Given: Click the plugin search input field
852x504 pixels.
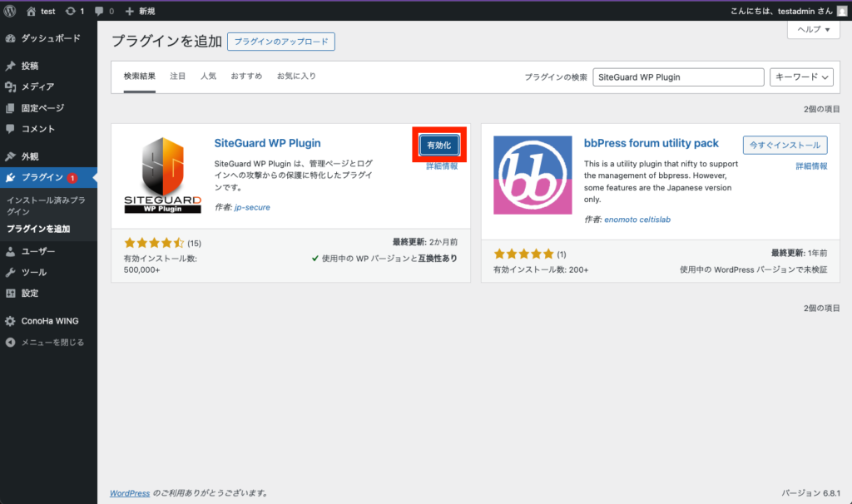Looking at the screenshot, I should pos(679,77).
